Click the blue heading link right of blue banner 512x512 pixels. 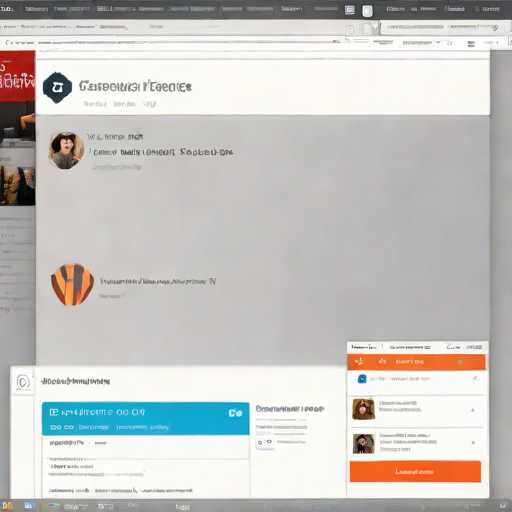pyautogui.click(x=290, y=409)
